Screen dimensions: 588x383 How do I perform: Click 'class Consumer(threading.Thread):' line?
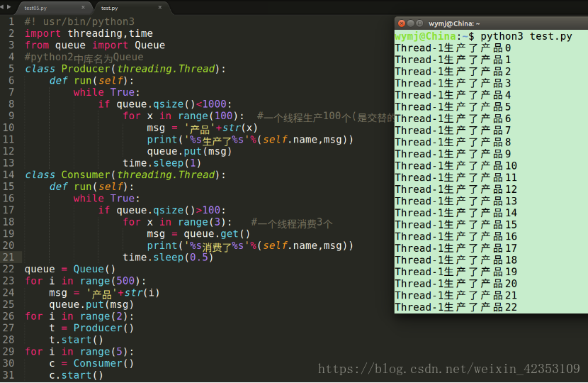(x=125, y=175)
